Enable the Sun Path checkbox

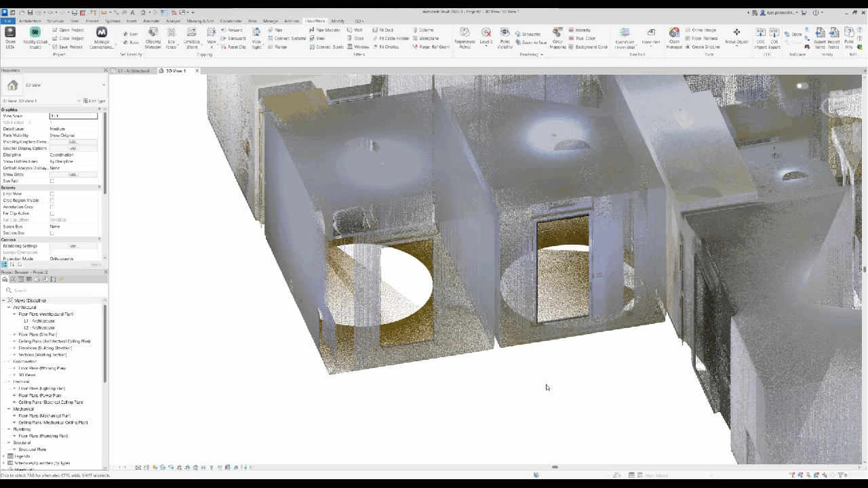click(x=52, y=180)
